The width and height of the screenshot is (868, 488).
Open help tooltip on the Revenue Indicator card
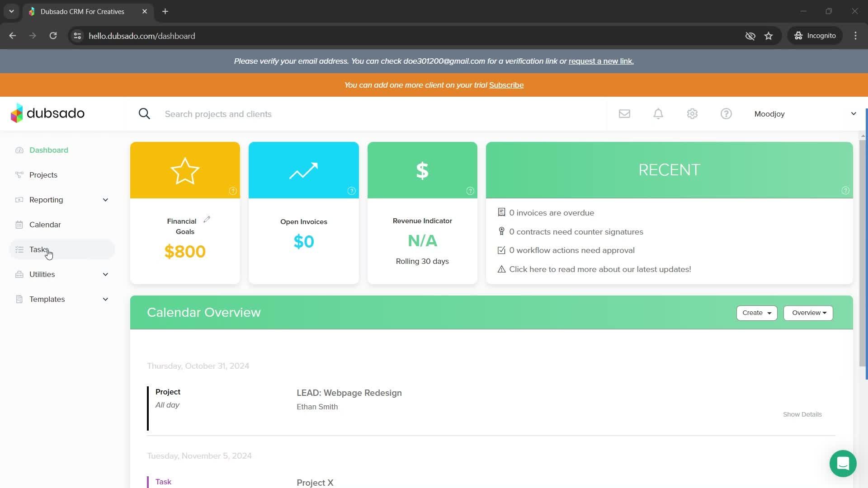coord(470,191)
